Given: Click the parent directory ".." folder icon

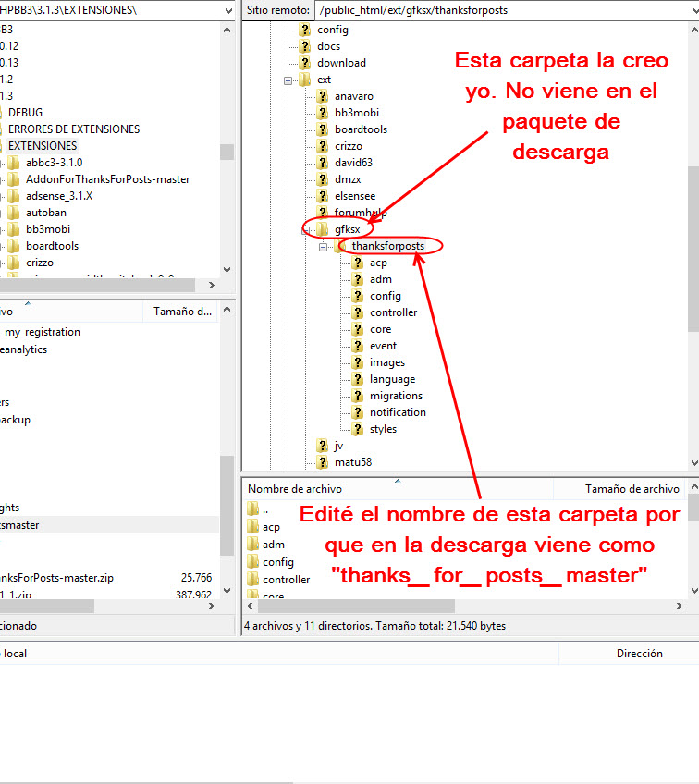Looking at the screenshot, I should tap(253, 509).
